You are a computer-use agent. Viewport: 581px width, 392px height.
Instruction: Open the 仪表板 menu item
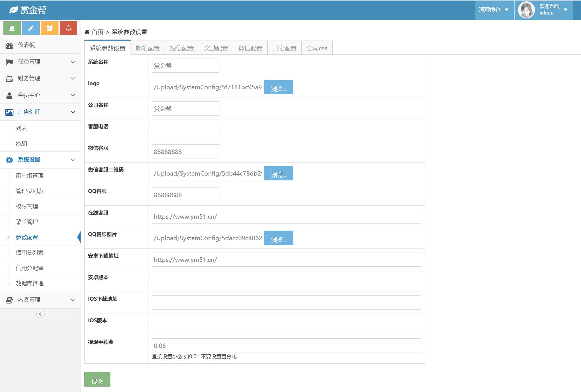40,45
